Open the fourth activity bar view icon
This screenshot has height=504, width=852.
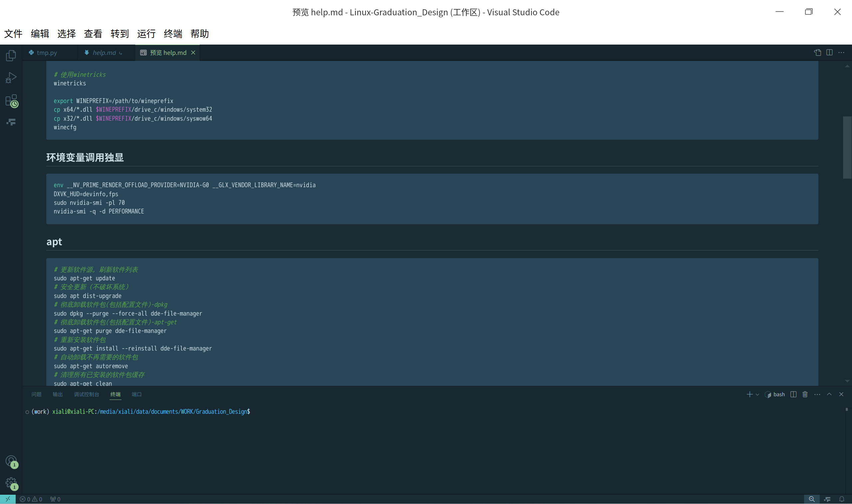[11, 122]
